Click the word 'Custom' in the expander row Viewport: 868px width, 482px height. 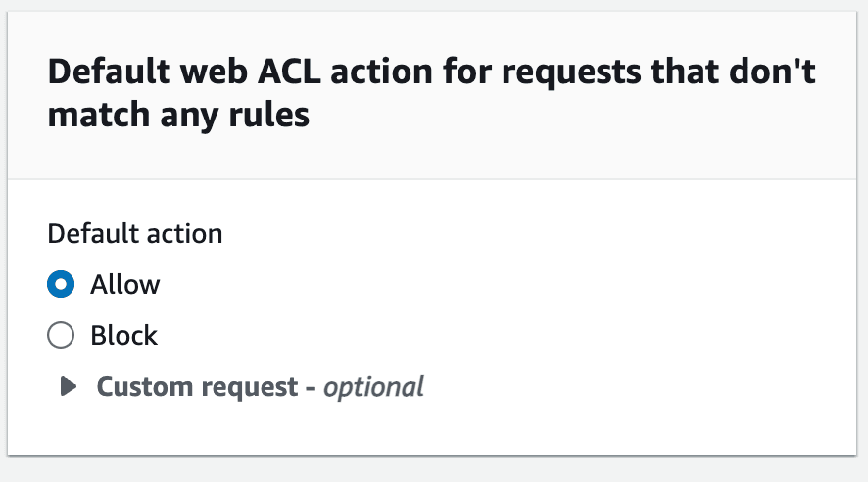[x=143, y=387]
